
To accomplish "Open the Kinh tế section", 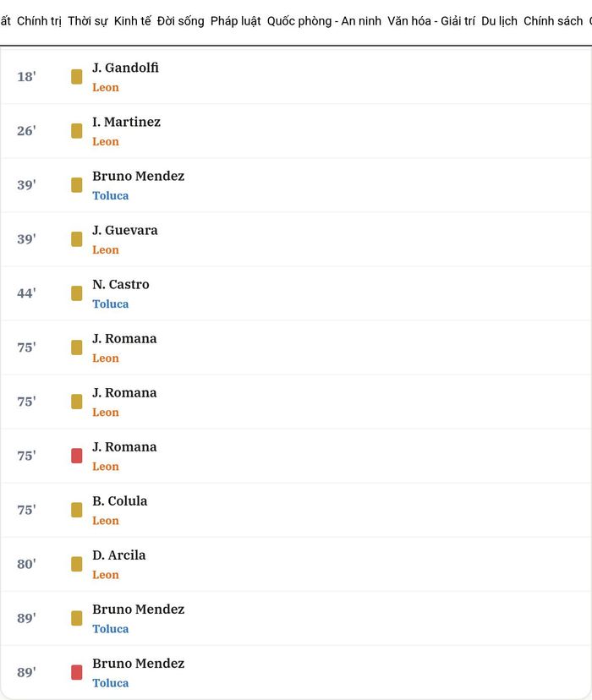I will pyautogui.click(x=133, y=21).
